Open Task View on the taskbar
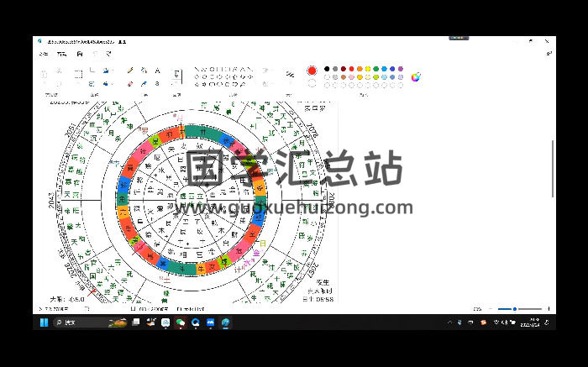 (136, 322)
